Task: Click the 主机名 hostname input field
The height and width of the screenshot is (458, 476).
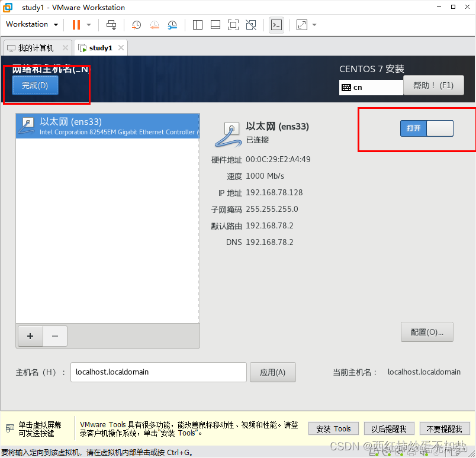Action: (159, 372)
